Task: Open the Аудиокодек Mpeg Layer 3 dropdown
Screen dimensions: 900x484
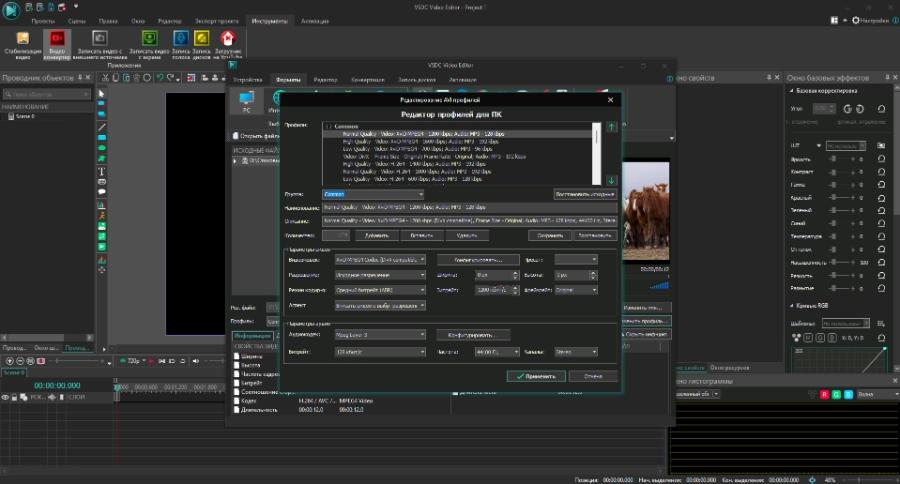Action: (x=380, y=334)
